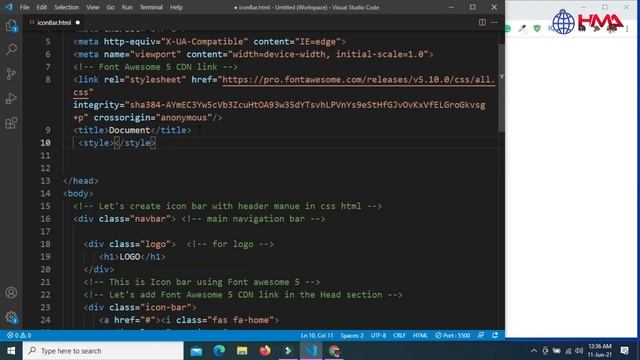Open the Source Control view
640x360 pixels.
[11, 74]
